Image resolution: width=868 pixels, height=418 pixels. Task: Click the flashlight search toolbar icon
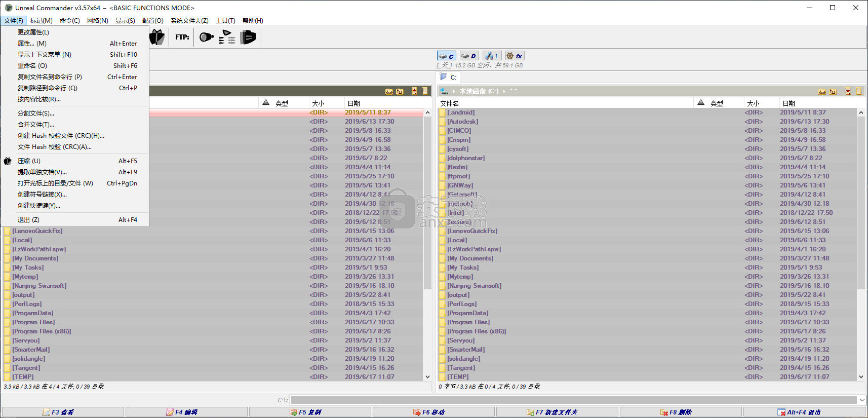tap(206, 37)
